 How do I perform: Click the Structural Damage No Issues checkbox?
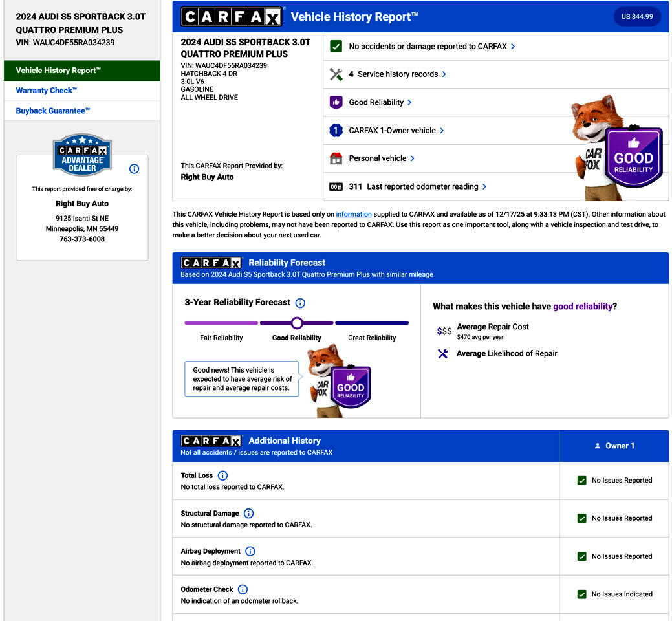click(x=581, y=518)
